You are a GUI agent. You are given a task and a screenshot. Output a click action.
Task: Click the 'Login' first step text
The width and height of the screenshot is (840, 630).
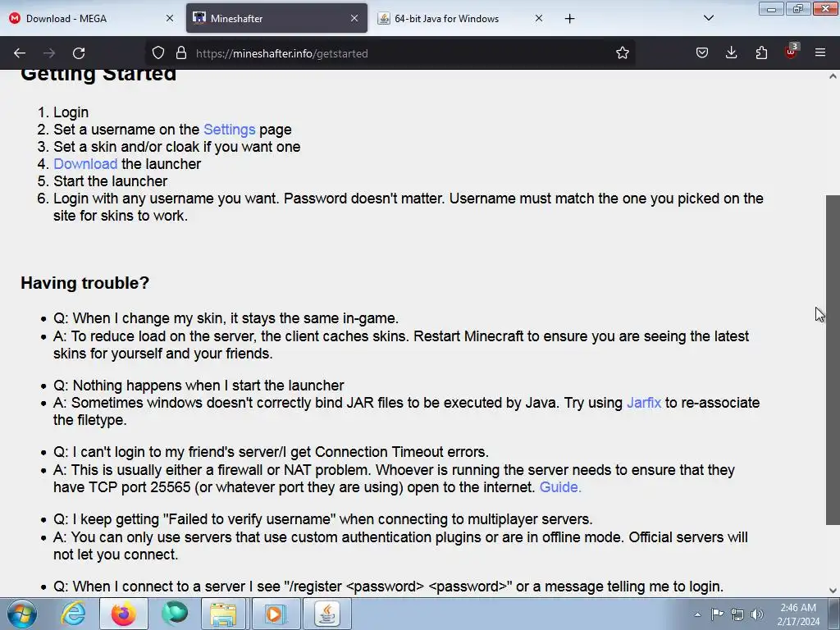(71, 112)
